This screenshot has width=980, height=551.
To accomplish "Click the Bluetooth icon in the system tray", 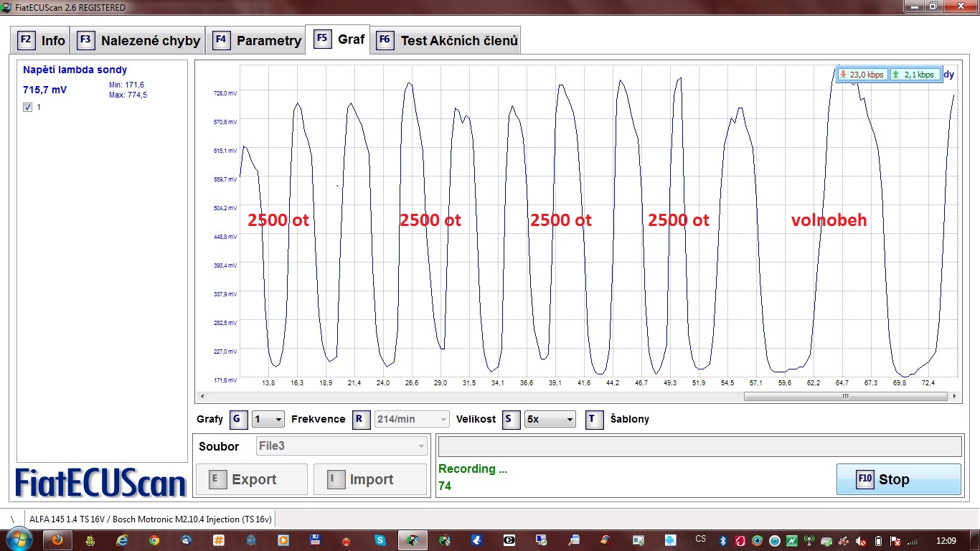I will coord(724,540).
